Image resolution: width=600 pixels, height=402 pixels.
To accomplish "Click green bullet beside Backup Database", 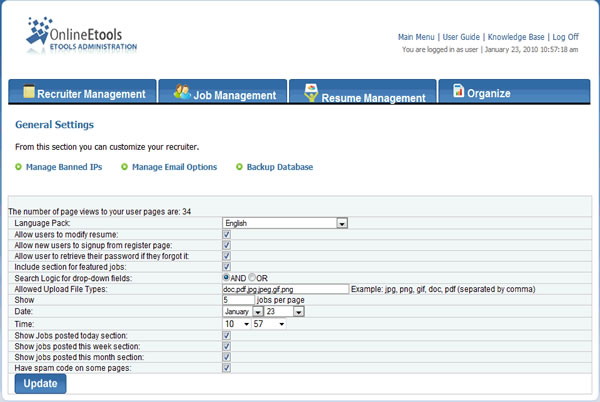I will [x=240, y=167].
